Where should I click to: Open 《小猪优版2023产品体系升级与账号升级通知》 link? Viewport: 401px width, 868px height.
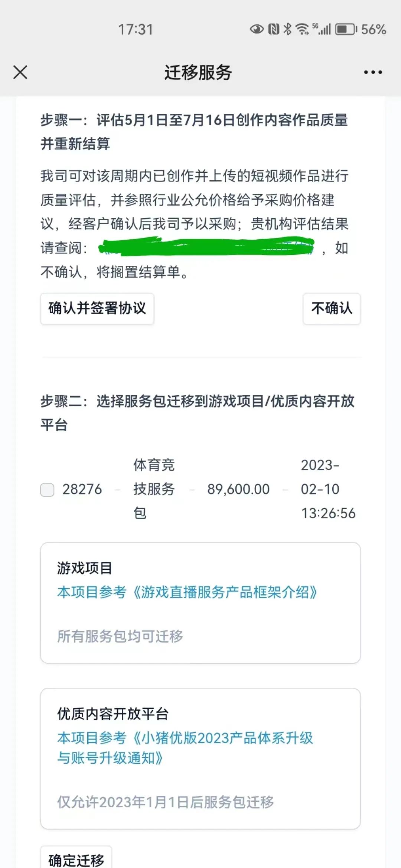tap(185, 747)
